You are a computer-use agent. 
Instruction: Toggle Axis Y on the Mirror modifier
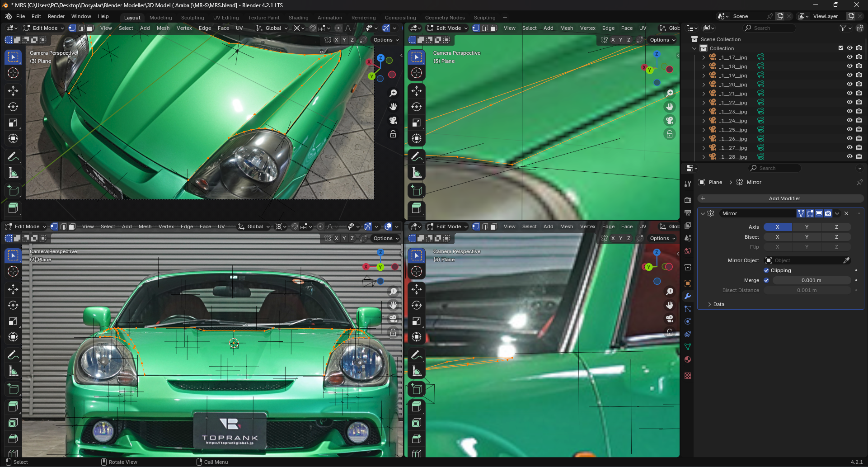807,227
